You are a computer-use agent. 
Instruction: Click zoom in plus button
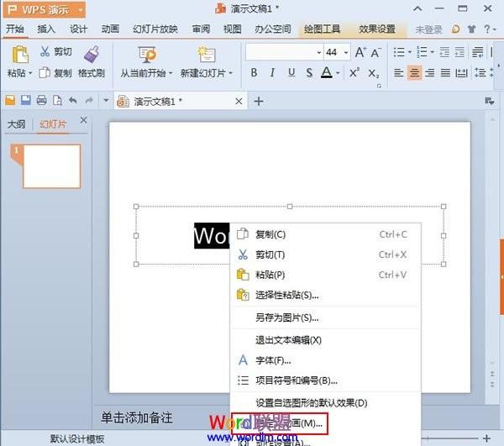click(486, 438)
